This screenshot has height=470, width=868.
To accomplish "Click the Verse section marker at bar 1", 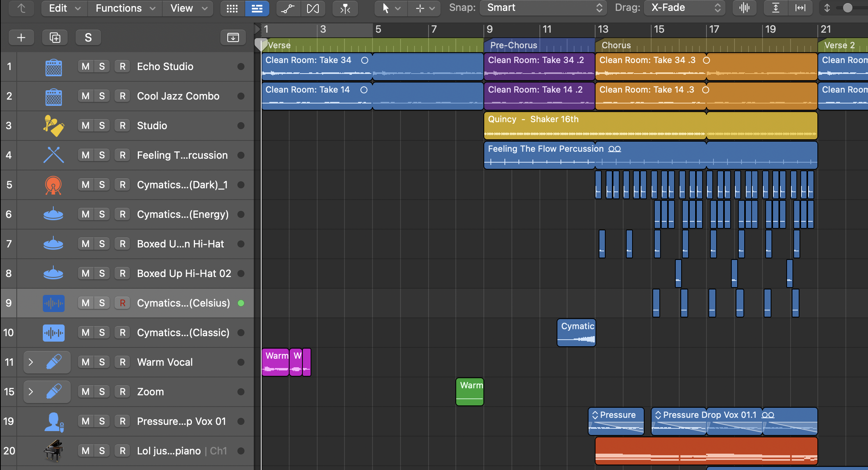I will point(278,45).
